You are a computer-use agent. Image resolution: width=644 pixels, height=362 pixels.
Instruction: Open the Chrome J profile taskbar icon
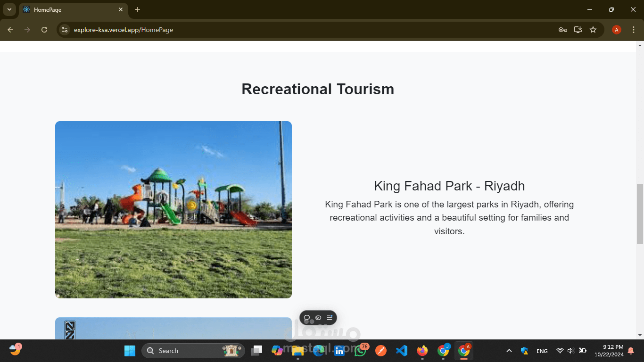[x=443, y=351]
